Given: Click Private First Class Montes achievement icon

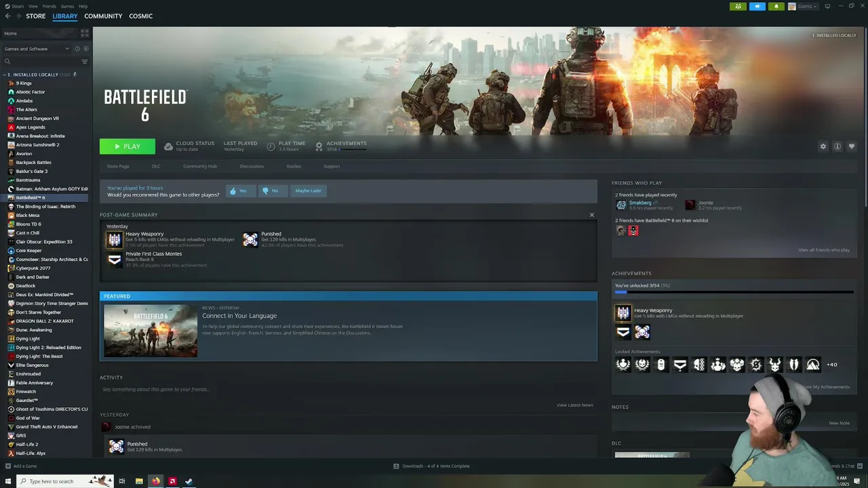Looking at the screenshot, I should click(115, 259).
